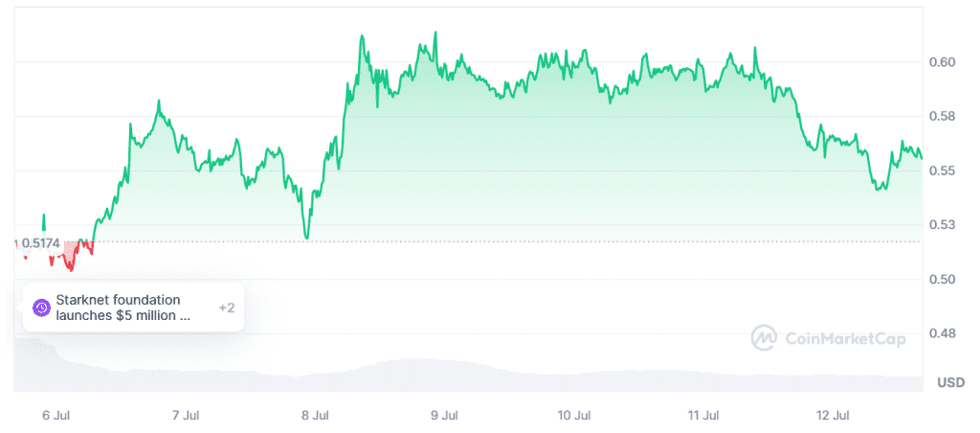The image size is (980, 433).
Task: Select the 9 Jul date marker
Action: coord(445,415)
